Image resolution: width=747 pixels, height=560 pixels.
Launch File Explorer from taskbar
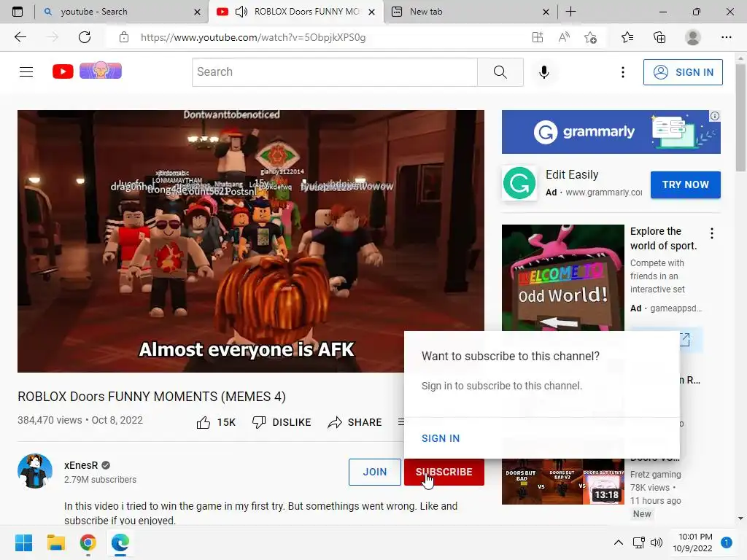coord(55,542)
